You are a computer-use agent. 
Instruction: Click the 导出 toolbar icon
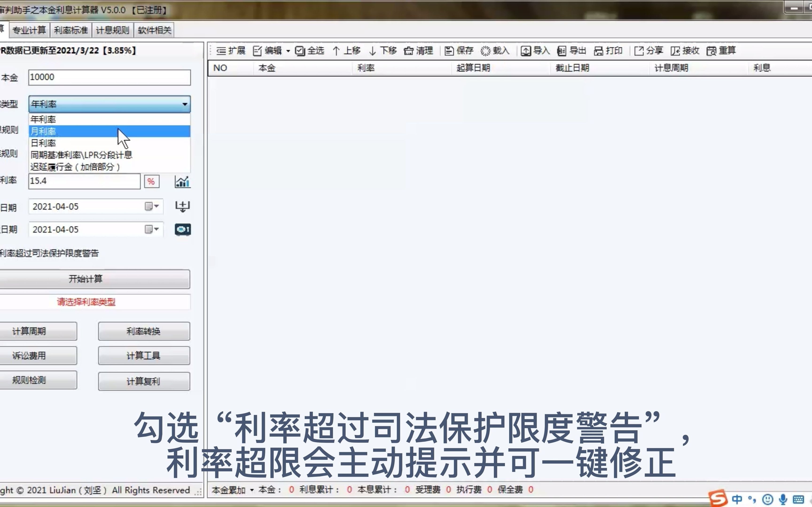(561, 51)
